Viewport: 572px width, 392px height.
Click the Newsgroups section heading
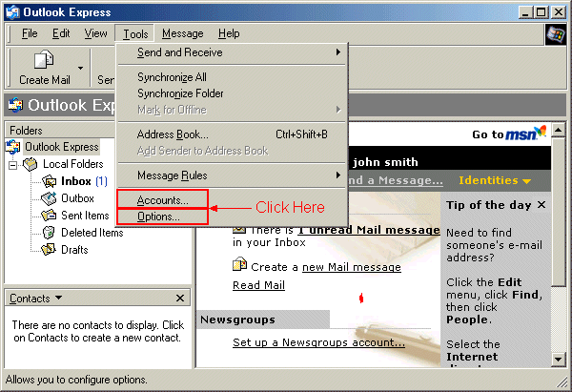coord(237,320)
